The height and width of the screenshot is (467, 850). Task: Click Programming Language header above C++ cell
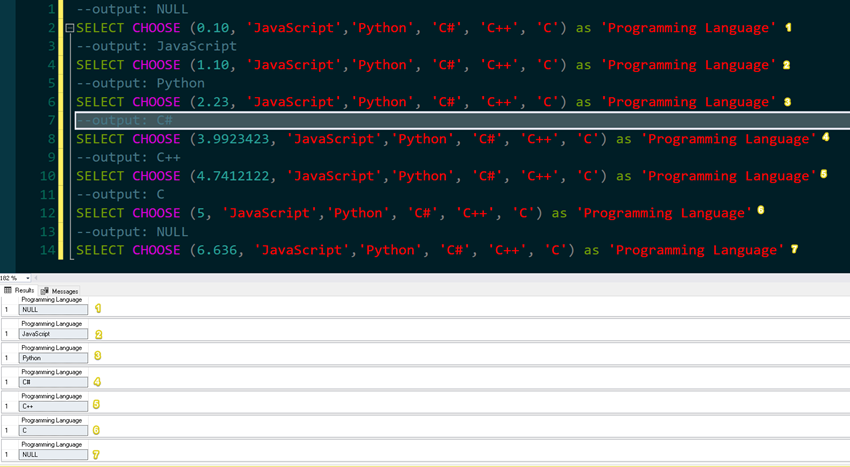click(51, 396)
